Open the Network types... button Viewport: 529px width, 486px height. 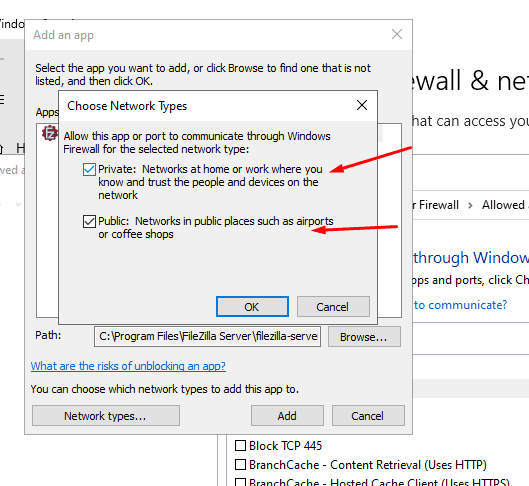pos(106,416)
